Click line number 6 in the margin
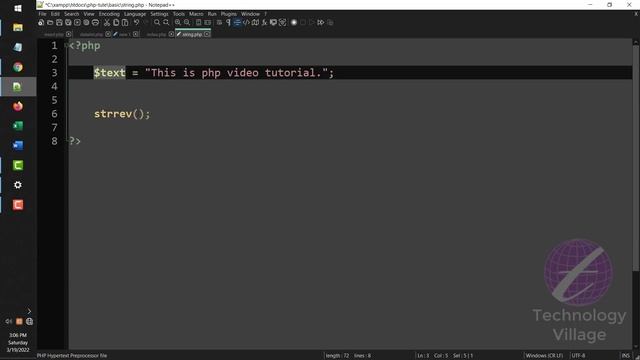Viewport: 640px width, 360px height. point(54,113)
